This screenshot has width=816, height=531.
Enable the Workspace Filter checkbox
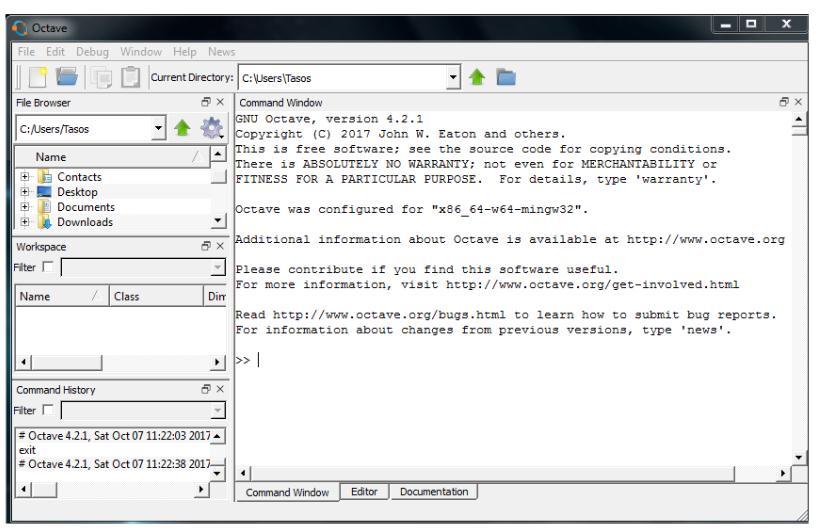[x=48, y=267]
